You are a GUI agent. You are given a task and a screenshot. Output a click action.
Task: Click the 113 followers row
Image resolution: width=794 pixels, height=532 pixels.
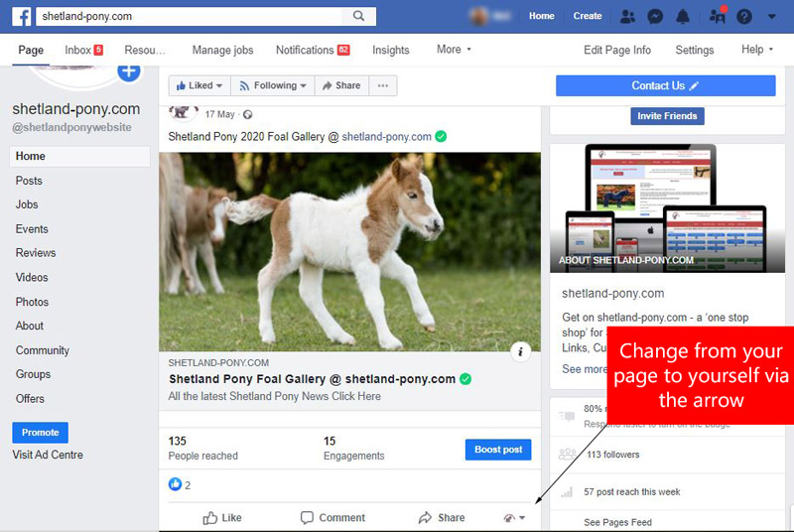(612, 455)
